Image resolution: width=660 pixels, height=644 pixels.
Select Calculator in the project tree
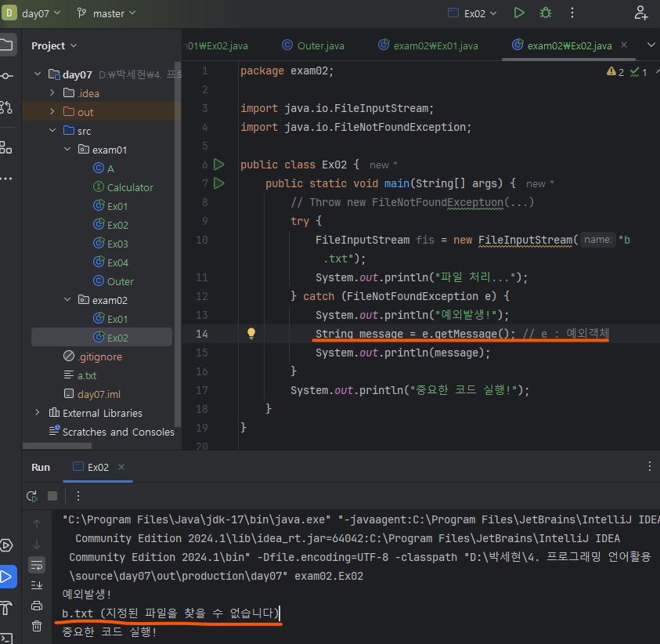tap(130, 187)
